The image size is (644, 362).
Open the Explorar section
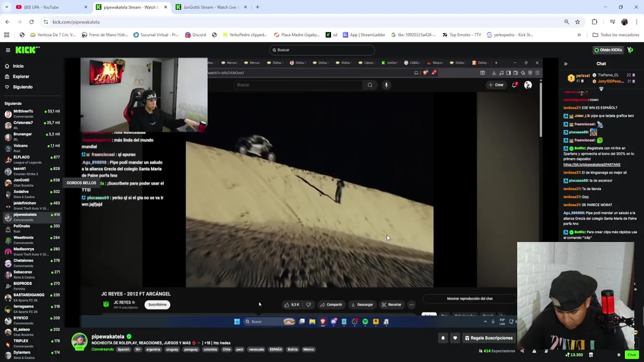[x=21, y=76]
